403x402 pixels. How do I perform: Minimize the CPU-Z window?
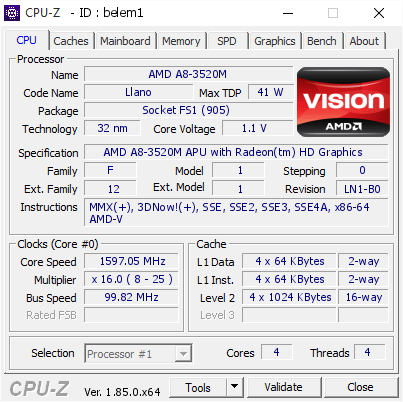(288, 13)
